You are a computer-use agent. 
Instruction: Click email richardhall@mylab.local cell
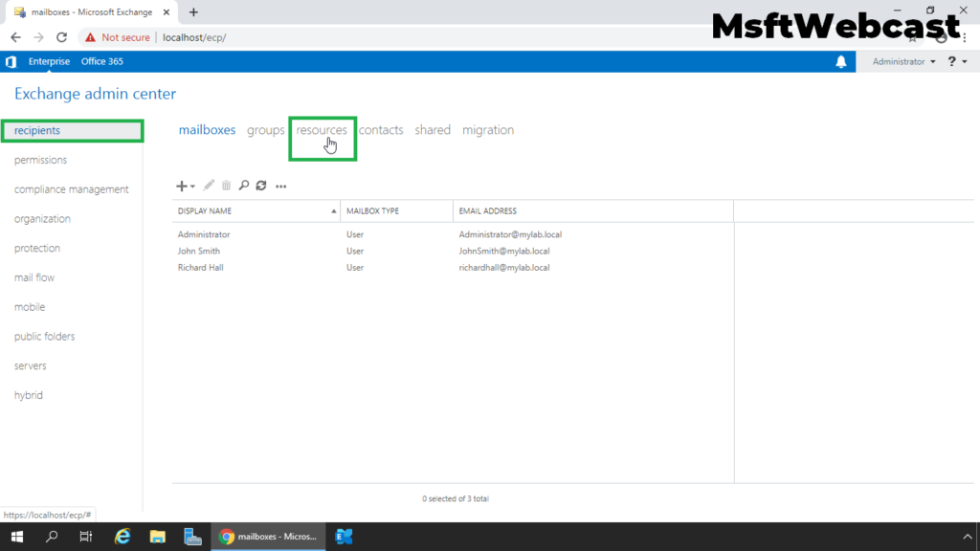pos(504,268)
